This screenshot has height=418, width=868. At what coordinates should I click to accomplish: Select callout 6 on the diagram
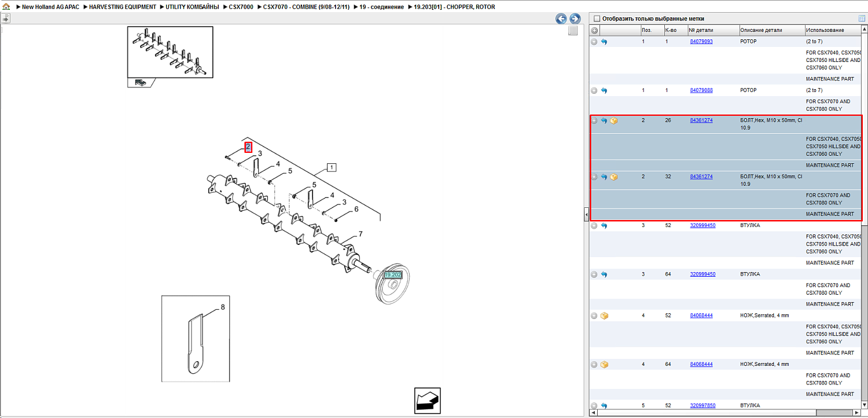[356, 209]
